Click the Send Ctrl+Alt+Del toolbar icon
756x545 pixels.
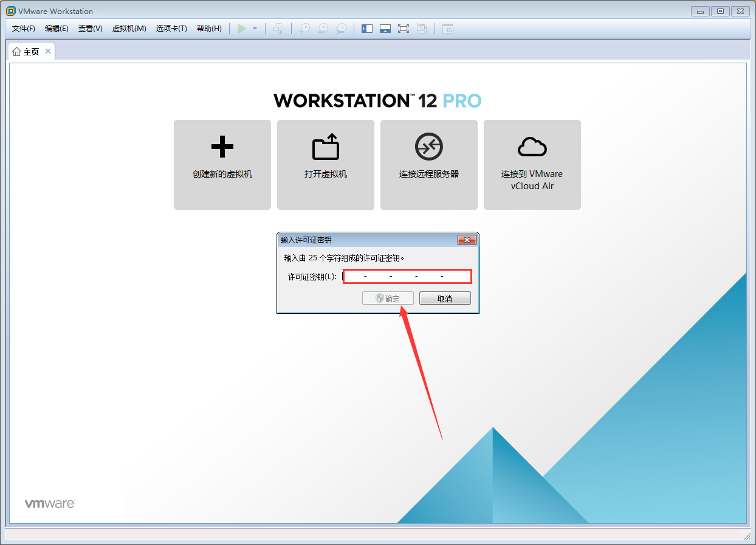coord(278,28)
